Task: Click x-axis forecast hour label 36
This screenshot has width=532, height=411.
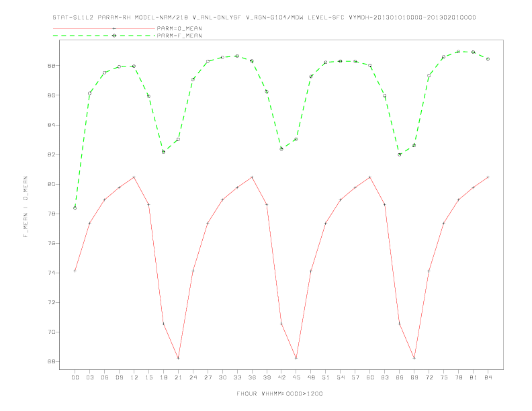Action: [252, 377]
